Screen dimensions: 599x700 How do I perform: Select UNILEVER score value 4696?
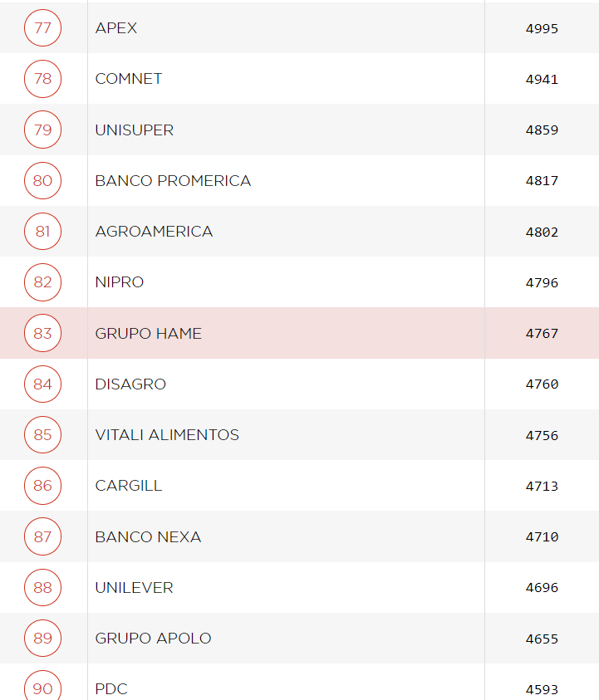(542, 588)
